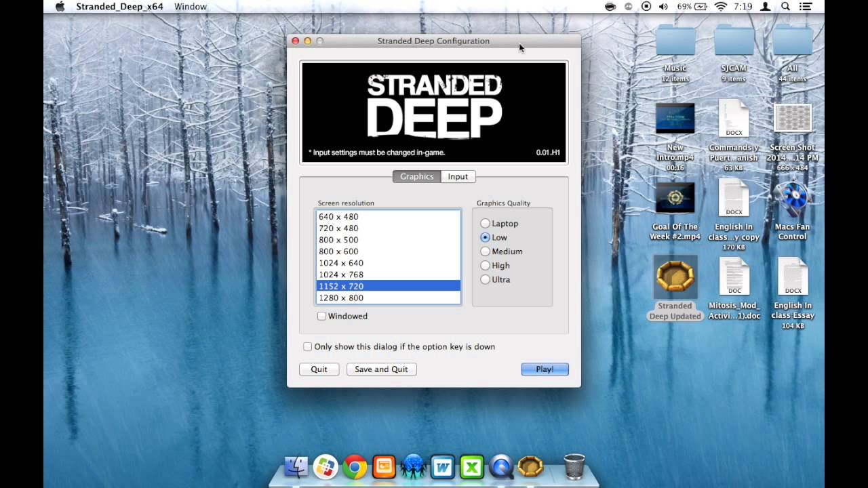This screenshot has width=868, height=488.
Task: Open Finder from the dock
Action: 296,466
